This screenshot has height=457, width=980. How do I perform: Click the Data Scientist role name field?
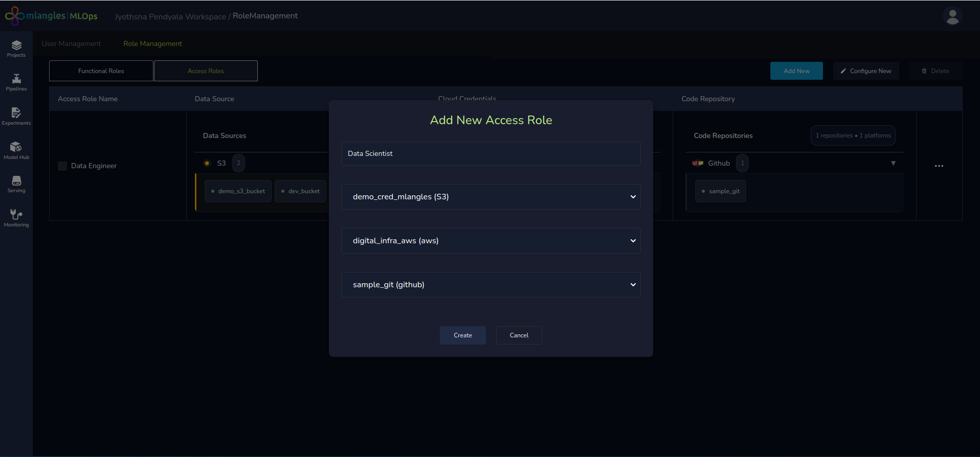point(491,153)
